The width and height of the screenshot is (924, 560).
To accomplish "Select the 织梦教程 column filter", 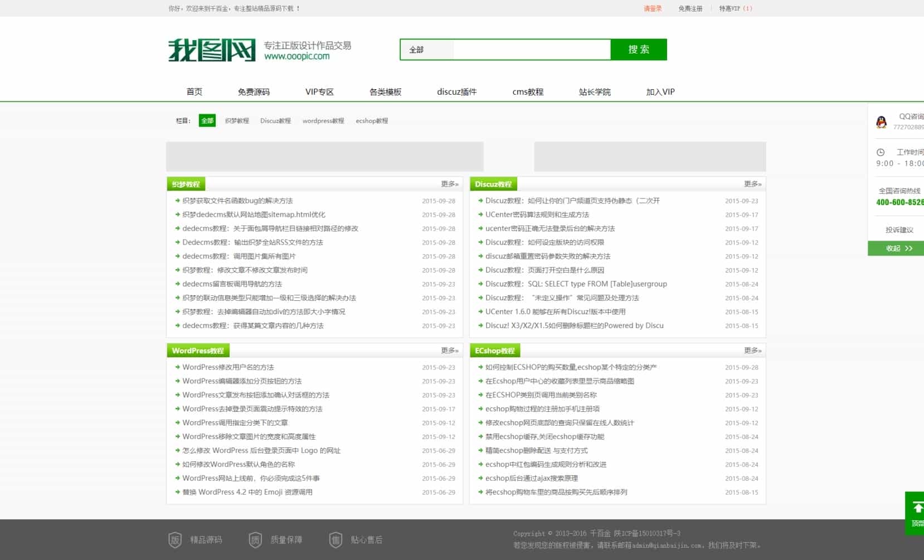I will pyautogui.click(x=237, y=120).
